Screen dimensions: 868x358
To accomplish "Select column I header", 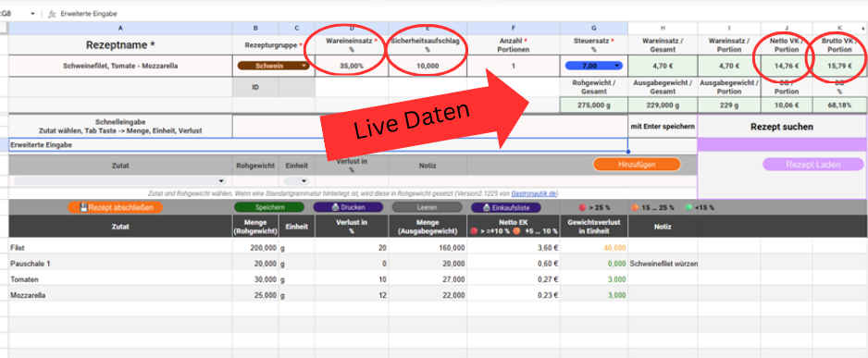I will click(729, 29).
